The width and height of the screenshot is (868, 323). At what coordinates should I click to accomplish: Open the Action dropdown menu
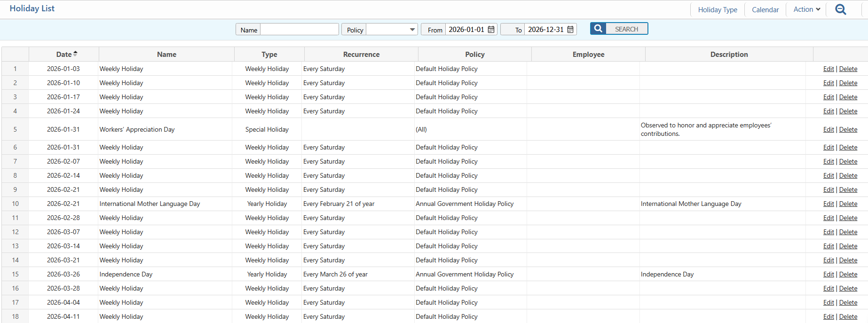806,9
